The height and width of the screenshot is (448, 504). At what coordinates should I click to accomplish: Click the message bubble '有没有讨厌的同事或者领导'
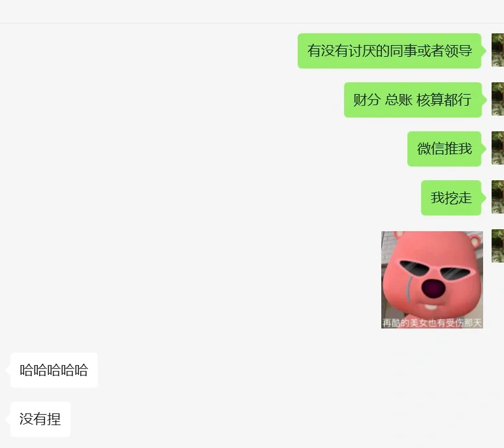(389, 51)
